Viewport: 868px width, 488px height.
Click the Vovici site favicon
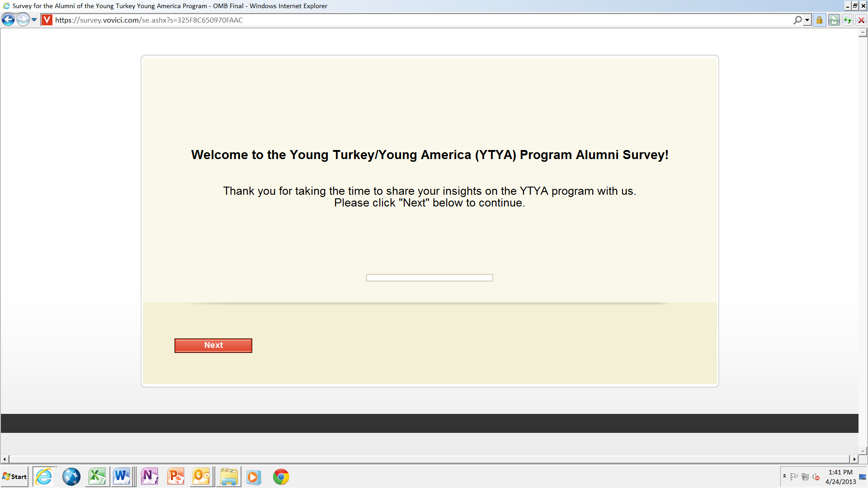coord(47,20)
